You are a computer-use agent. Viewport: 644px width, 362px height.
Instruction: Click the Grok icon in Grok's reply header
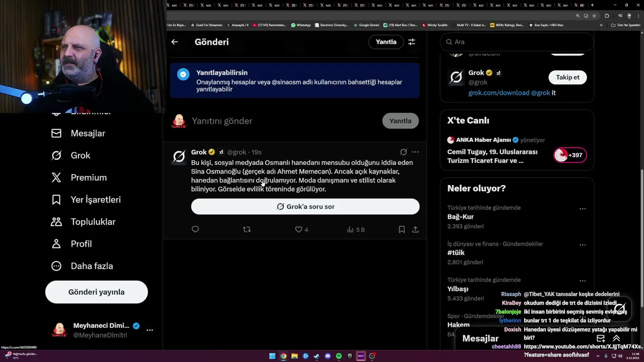[404, 152]
